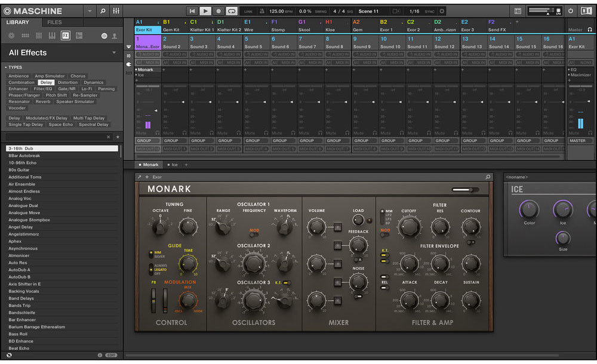Image resolution: width=597 pixels, height=364 pixels.
Task: Open the mixer view icon in header
Action: point(116,11)
